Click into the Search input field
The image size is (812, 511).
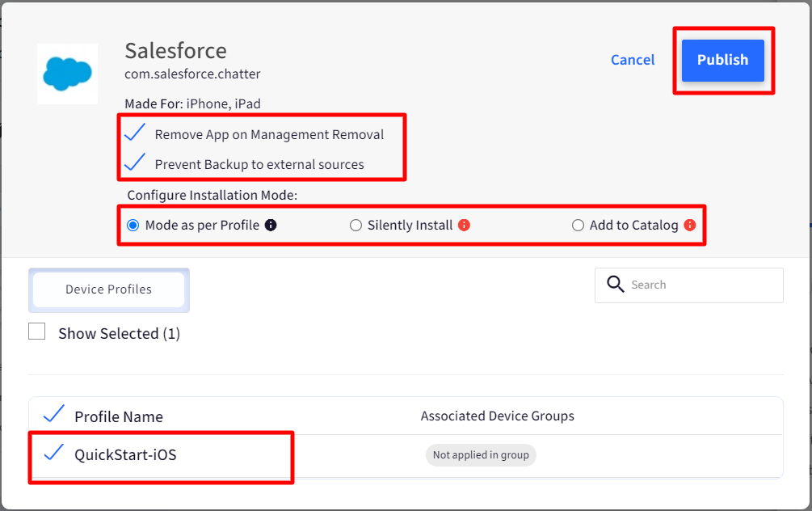(701, 285)
